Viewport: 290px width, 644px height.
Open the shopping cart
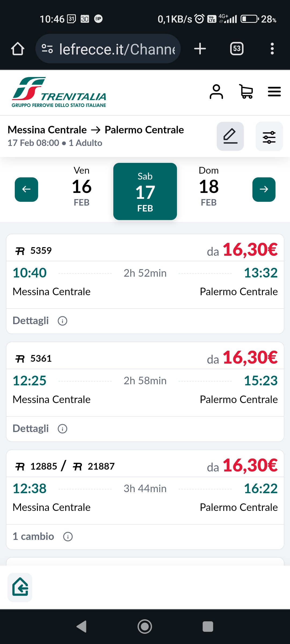(x=246, y=92)
